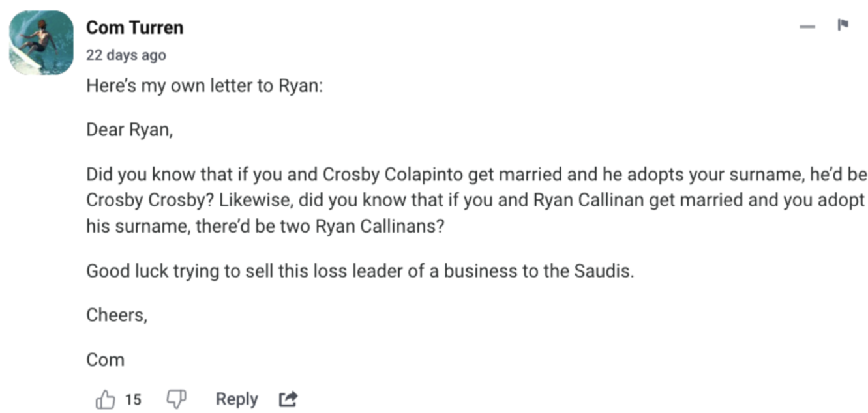Image resolution: width=868 pixels, height=413 pixels.
Task: Click the share icon next to Reply
Action: tap(288, 399)
